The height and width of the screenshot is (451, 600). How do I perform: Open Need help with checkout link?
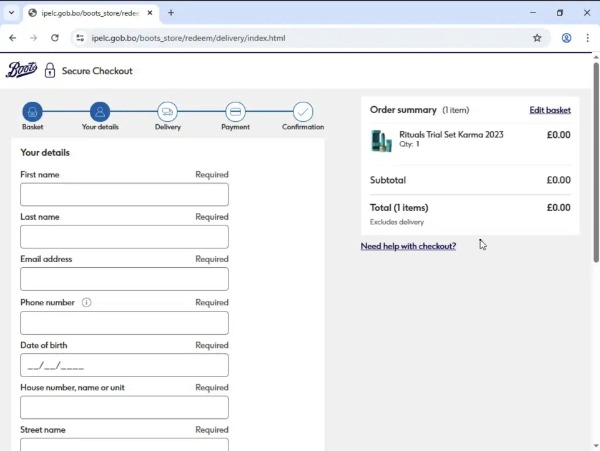click(408, 246)
